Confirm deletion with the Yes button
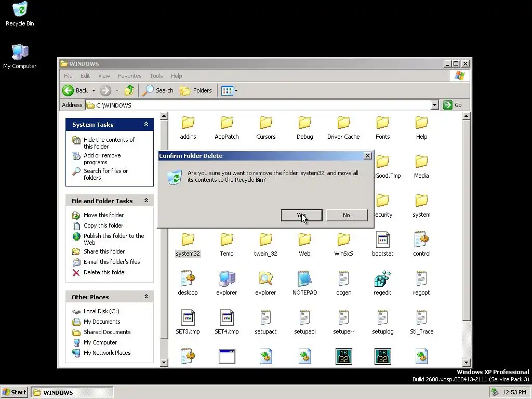This screenshot has height=399, width=532. tap(302, 215)
